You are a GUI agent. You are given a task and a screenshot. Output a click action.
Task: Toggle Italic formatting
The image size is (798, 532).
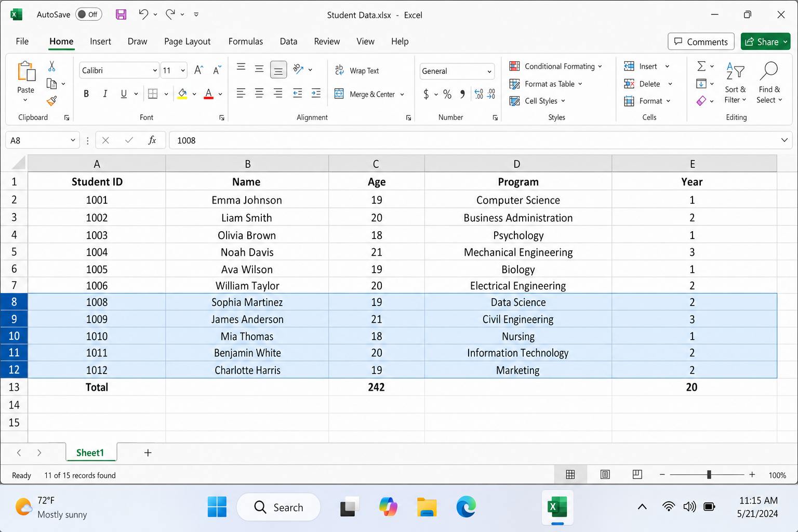pos(105,94)
